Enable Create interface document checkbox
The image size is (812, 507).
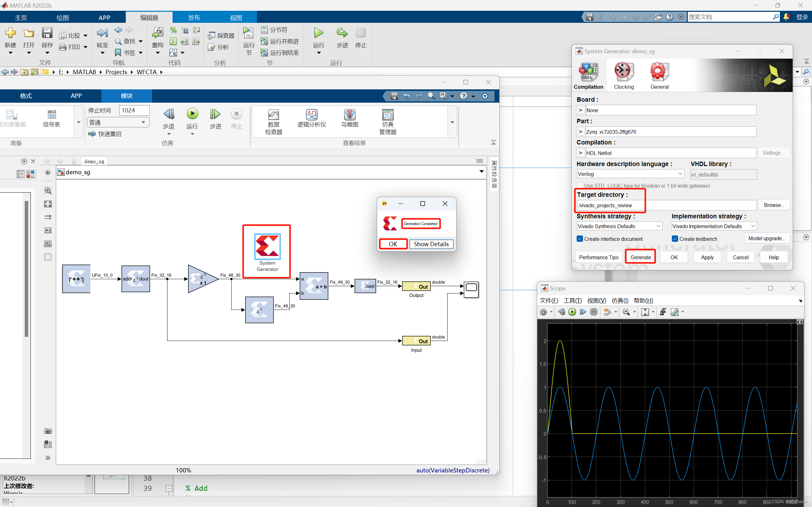[580, 238]
